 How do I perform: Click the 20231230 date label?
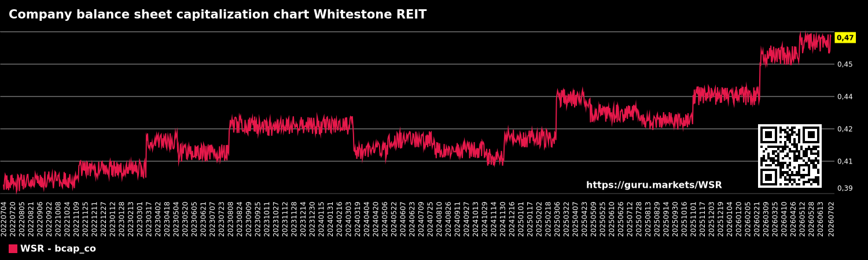[312, 218]
